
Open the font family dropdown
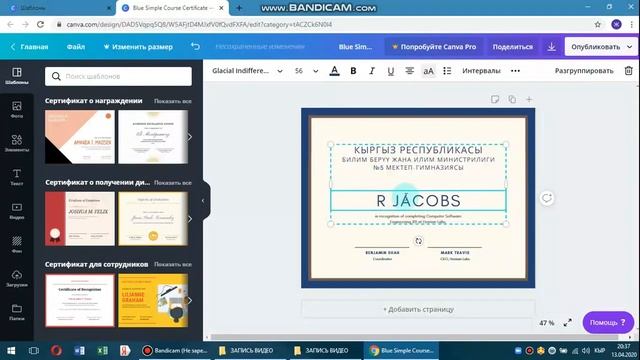coord(247,71)
